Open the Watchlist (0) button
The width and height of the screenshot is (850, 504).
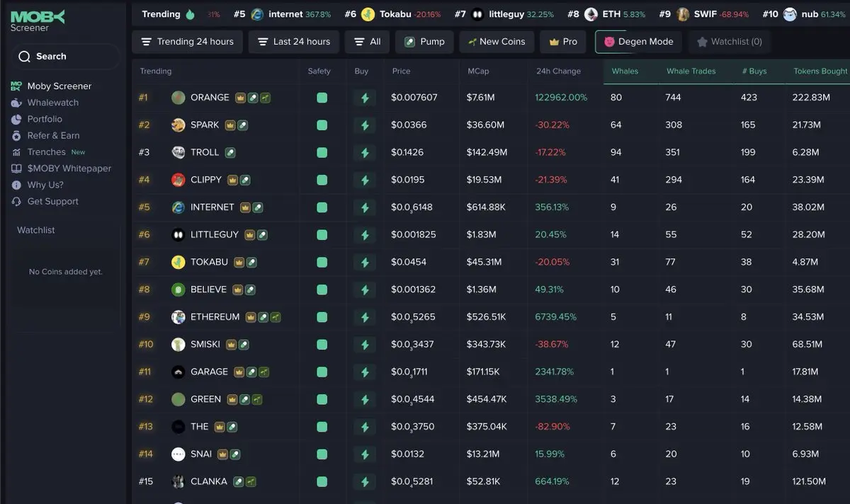point(730,42)
